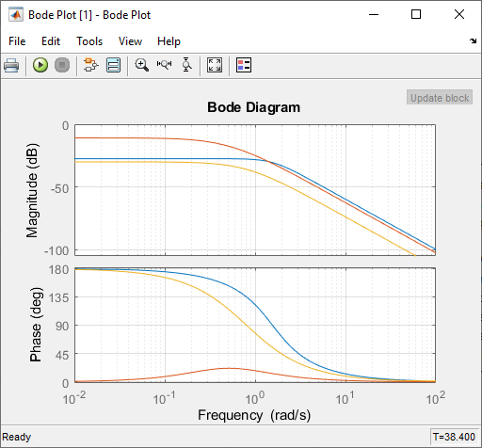Click the Frequency (rad/s) axis label
This screenshot has width=482, height=448.
254,415
